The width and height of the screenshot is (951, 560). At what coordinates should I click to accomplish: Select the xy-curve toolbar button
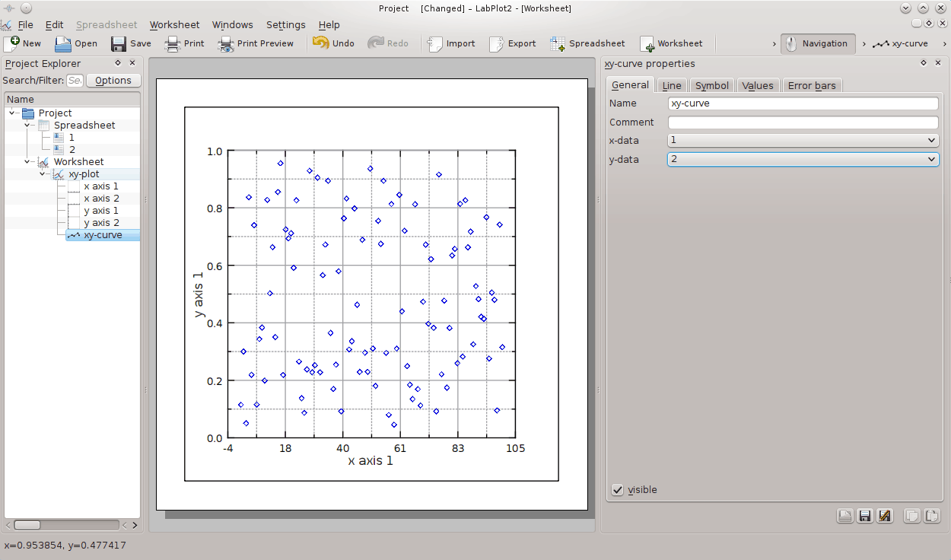pyautogui.click(x=902, y=43)
